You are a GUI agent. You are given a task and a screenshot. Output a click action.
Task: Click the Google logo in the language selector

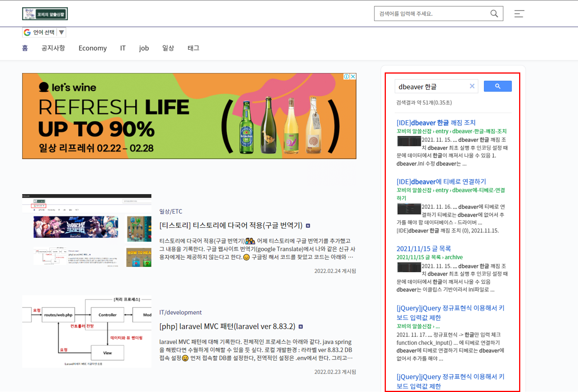click(27, 33)
